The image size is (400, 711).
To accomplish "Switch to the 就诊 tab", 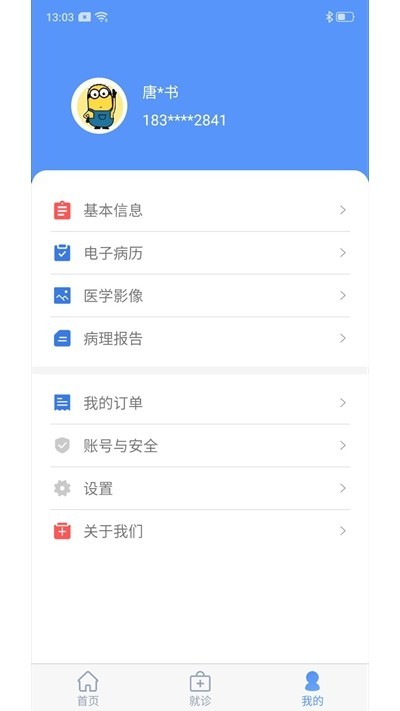I will pos(200,688).
